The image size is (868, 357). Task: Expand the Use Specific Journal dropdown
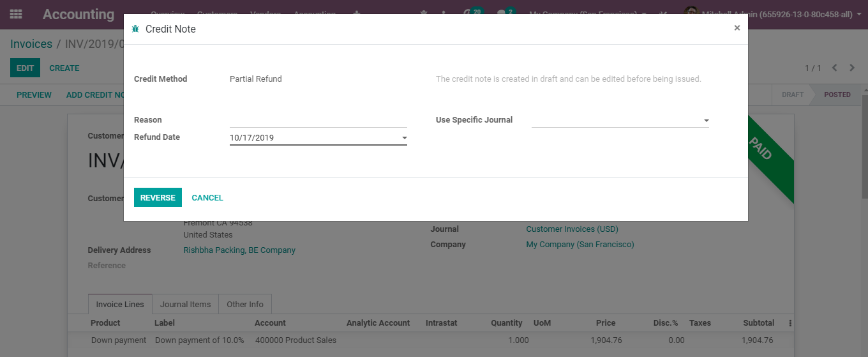click(x=706, y=121)
